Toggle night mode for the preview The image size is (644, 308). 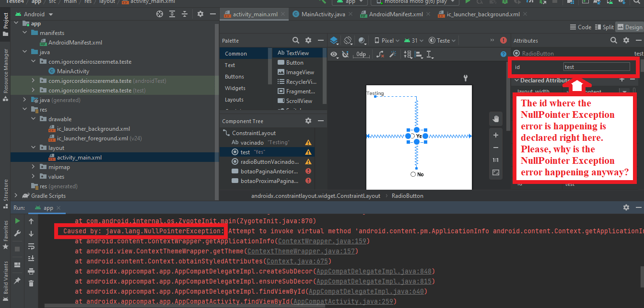tap(362, 41)
